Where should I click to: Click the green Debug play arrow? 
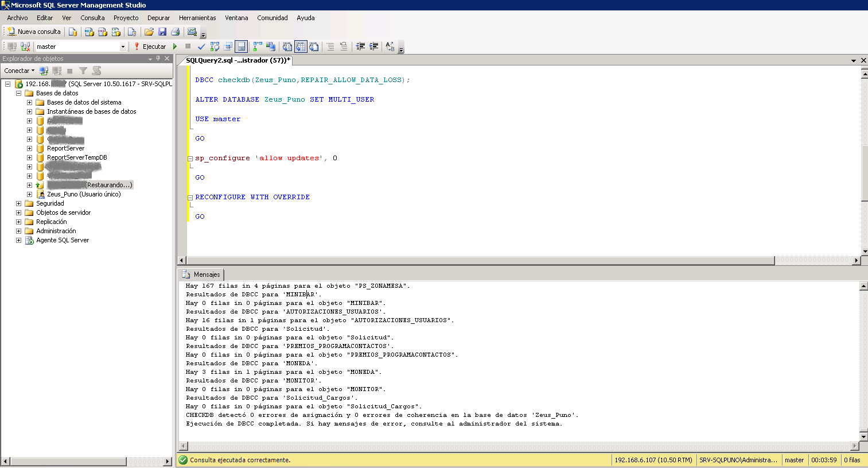(x=175, y=47)
